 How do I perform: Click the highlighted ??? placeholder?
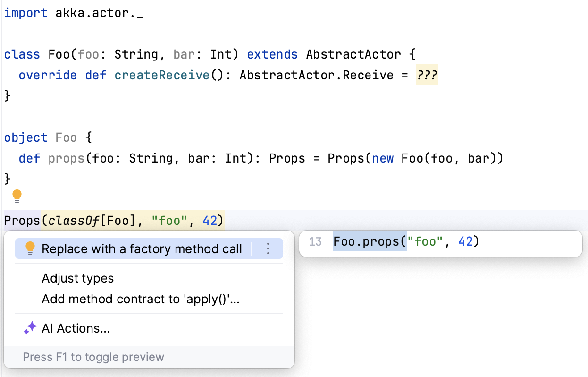(427, 75)
